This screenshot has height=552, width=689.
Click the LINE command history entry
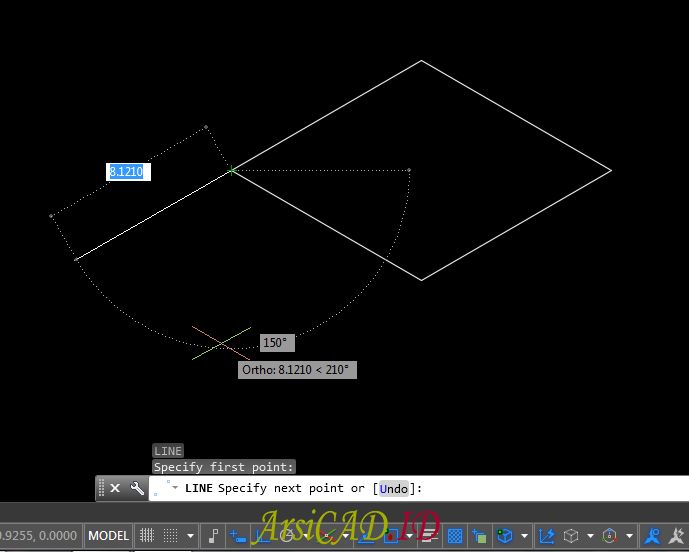pos(168,450)
